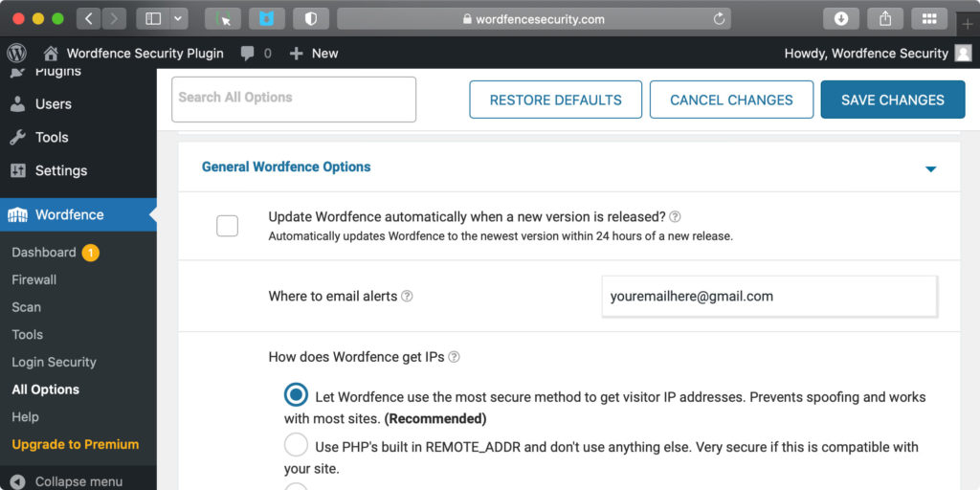This screenshot has height=490, width=980.
Task: Click the Search All Options field
Action: click(294, 100)
